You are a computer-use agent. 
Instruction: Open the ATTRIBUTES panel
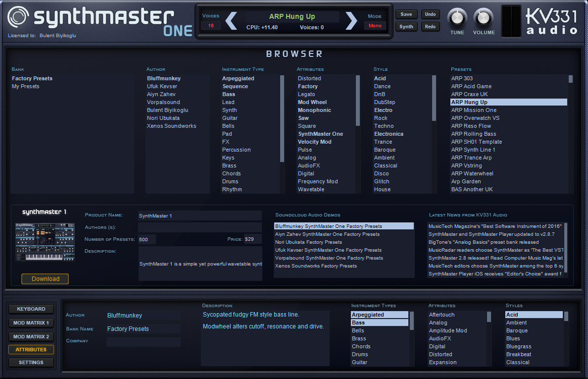31,349
